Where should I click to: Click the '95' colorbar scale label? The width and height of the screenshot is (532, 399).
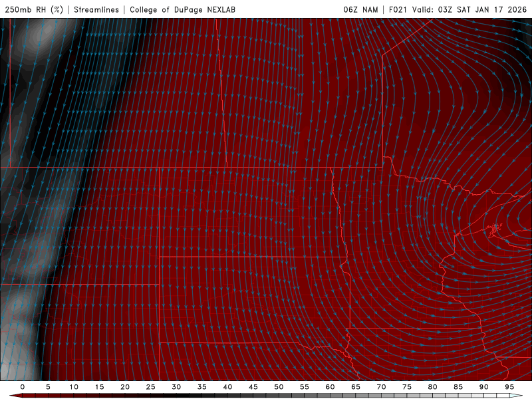click(x=509, y=387)
